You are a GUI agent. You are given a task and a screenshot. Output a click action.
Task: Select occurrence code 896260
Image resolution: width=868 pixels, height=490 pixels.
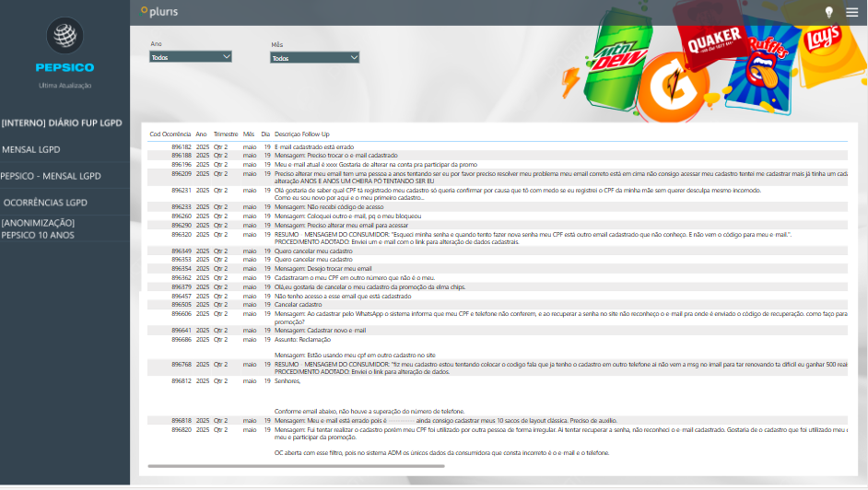181,216
